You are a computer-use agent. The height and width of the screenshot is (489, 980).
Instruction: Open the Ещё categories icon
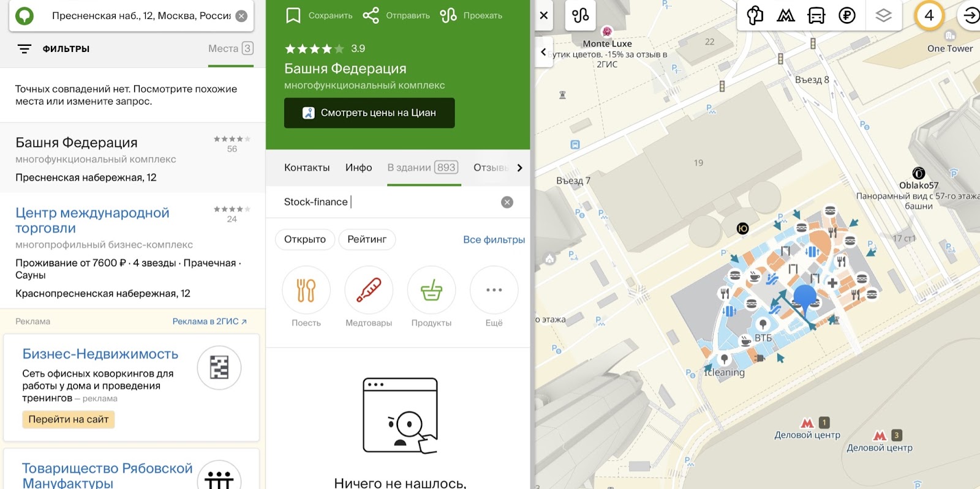pyautogui.click(x=494, y=290)
